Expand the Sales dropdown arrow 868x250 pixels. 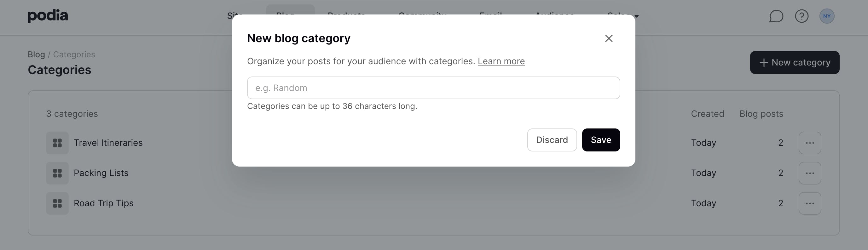point(637,16)
